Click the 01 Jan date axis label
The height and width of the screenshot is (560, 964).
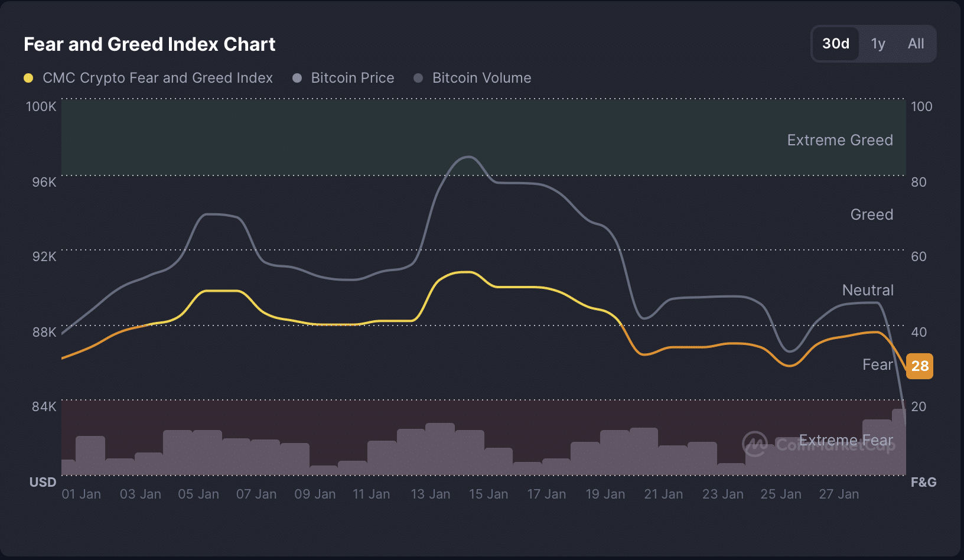click(x=81, y=494)
